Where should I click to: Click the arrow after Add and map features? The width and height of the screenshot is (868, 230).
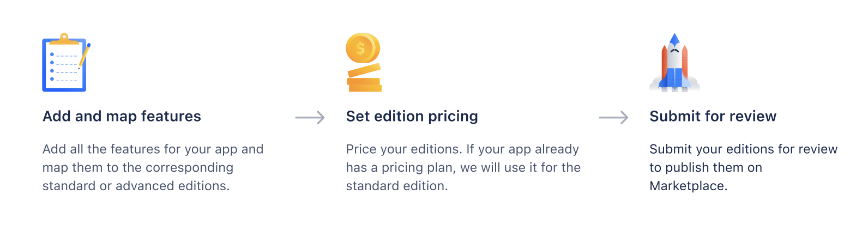click(310, 117)
